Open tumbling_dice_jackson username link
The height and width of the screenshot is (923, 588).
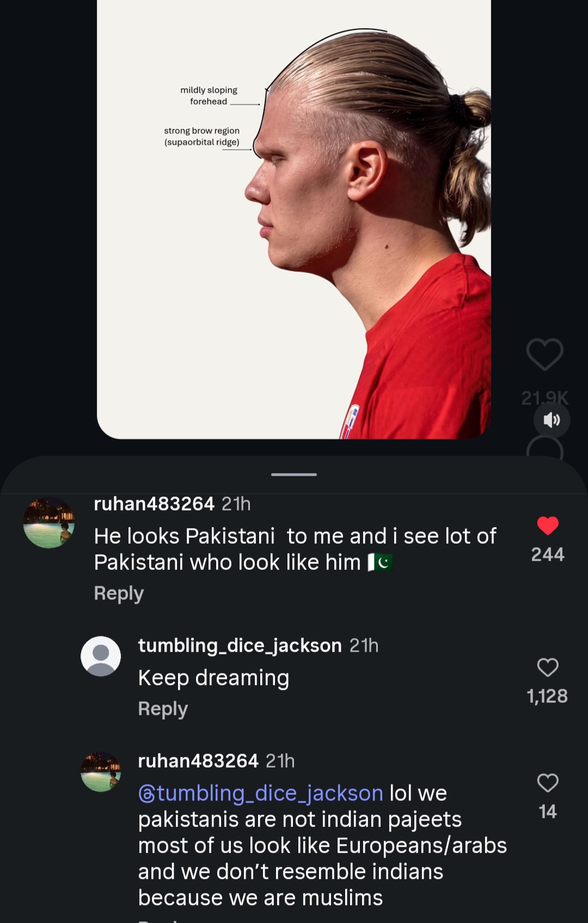coord(240,646)
